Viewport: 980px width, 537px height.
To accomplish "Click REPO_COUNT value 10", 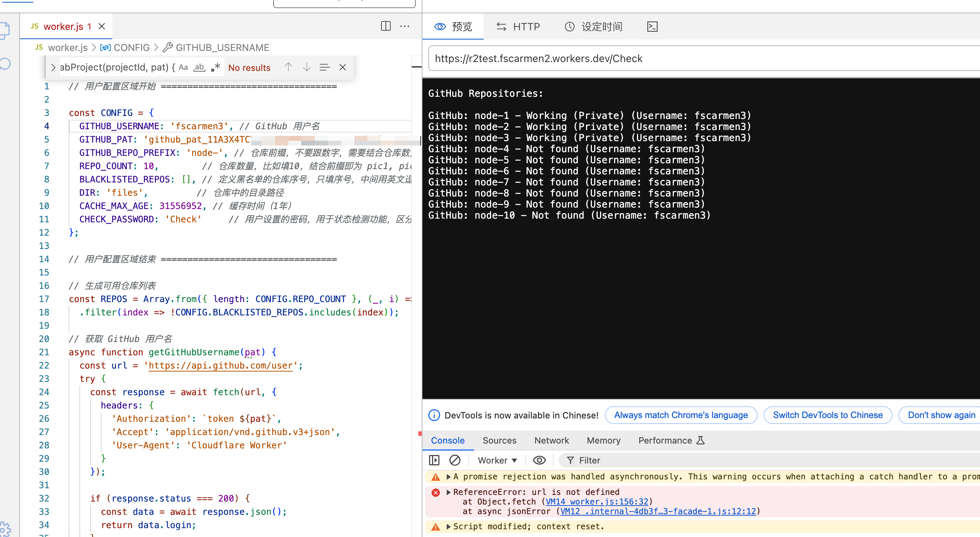I will click(148, 166).
